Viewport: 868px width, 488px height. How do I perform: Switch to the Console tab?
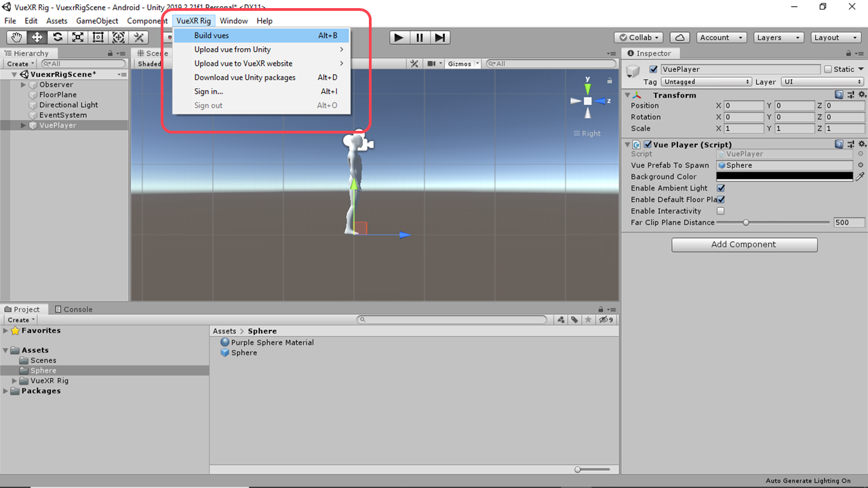[x=73, y=310]
